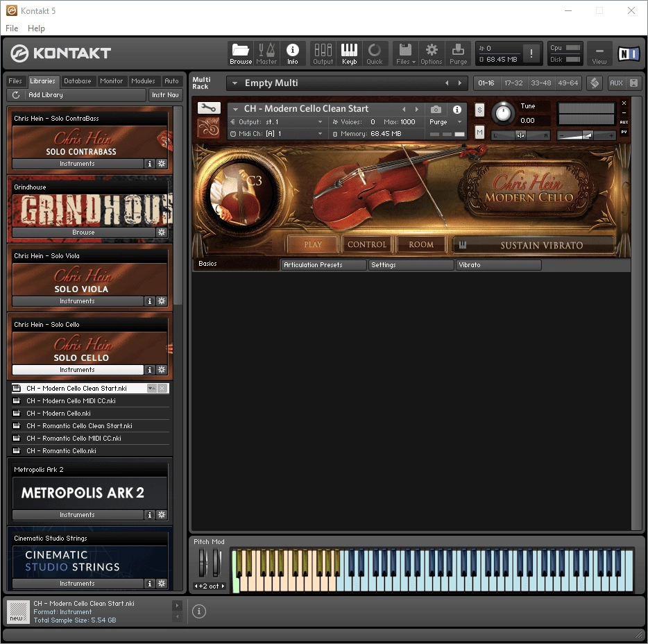This screenshot has height=644, width=648.
Task: Expand the Clean Start.nki row arrow
Action: (x=152, y=388)
